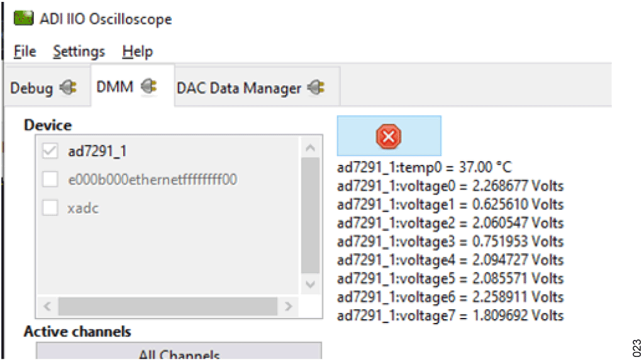Image resolution: width=644 pixels, height=362 pixels.
Task: Open the Settings menu
Action: pos(79,52)
